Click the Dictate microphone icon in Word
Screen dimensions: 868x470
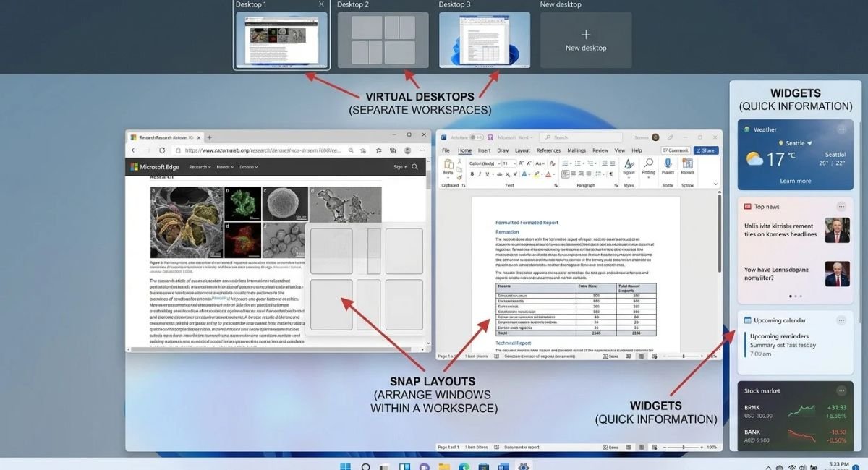668,163
